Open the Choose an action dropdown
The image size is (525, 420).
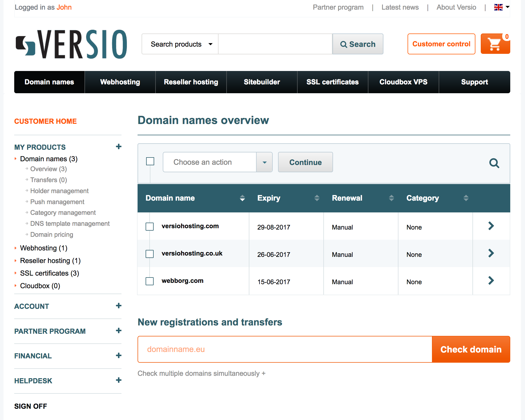click(217, 162)
